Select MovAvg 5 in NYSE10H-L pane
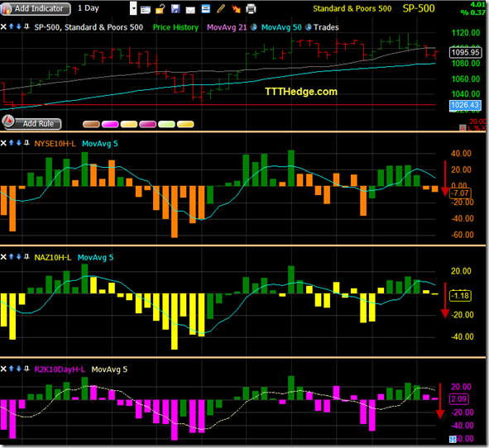The height and width of the screenshot is (448, 489). pyautogui.click(x=100, y=144)
